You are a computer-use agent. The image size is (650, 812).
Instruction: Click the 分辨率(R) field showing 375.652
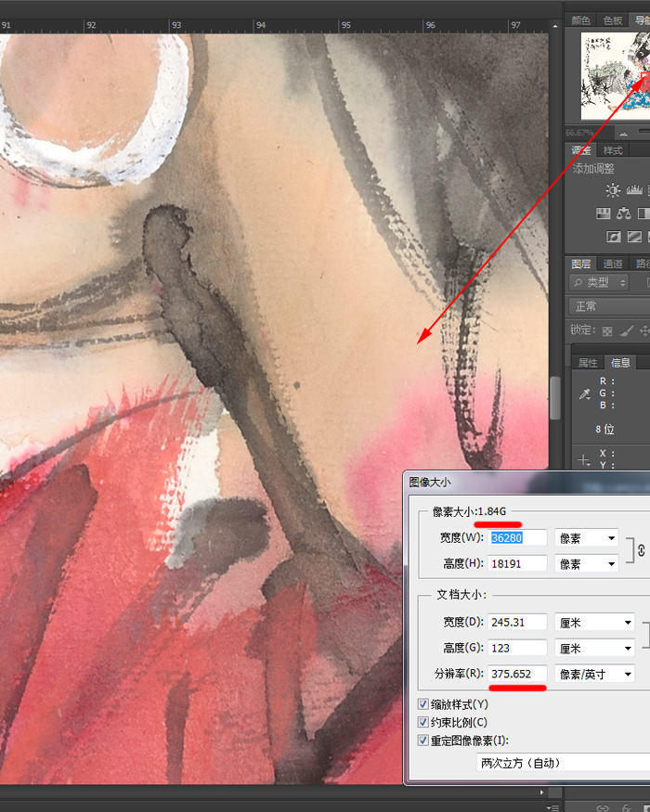point(517,674)
